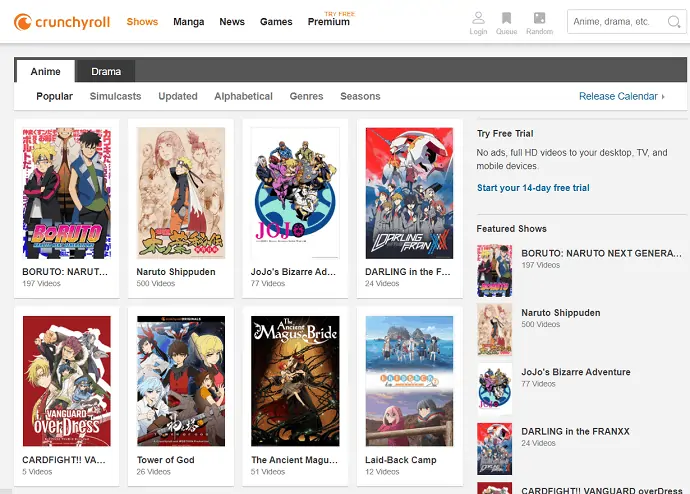Click the '51 Videos' text

[x=268, y=472]
